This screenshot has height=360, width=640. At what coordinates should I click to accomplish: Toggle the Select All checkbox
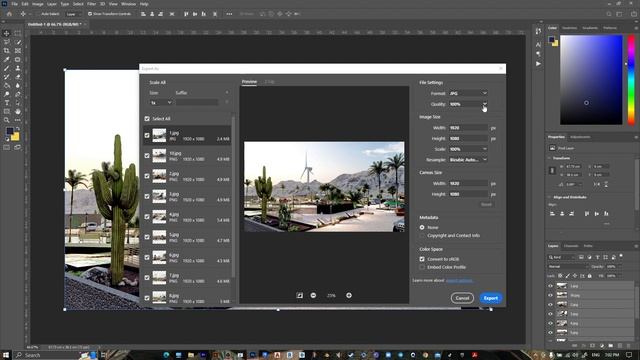tap(147, 119)
